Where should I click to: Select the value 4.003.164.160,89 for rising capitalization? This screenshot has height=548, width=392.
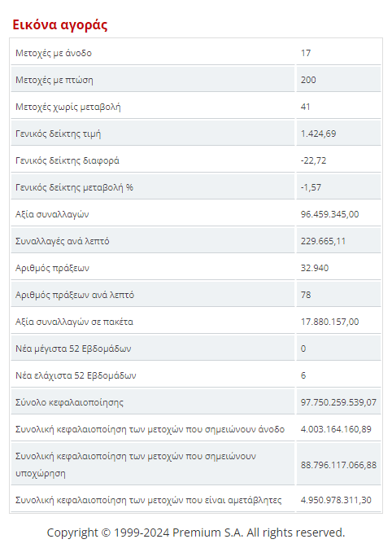pyautogui.click(x=336, y=429)
